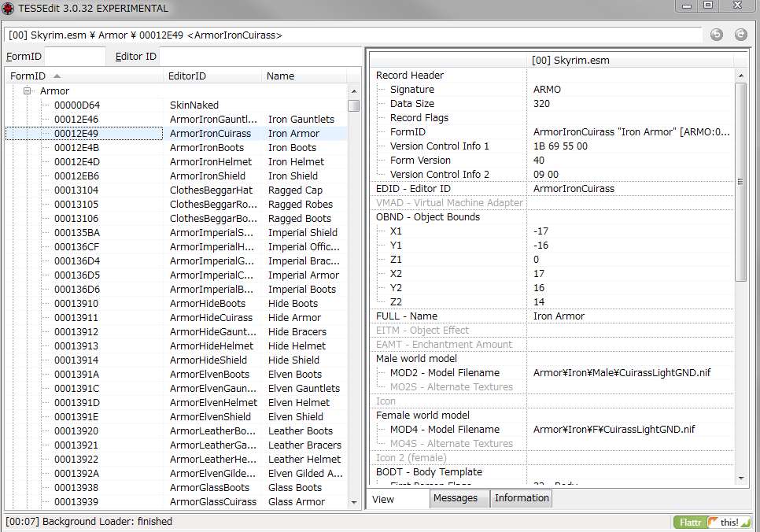Click the FULL - Name value Iron Armor

pos(559,316)
